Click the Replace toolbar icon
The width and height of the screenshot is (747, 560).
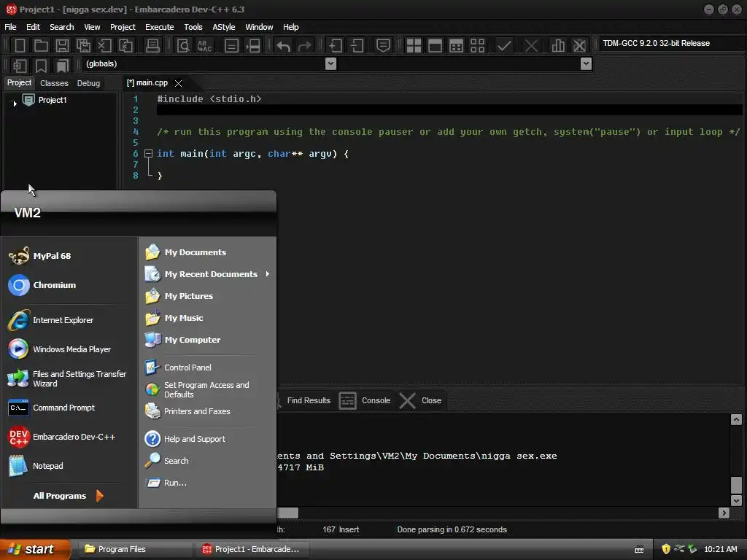point(204,46)
